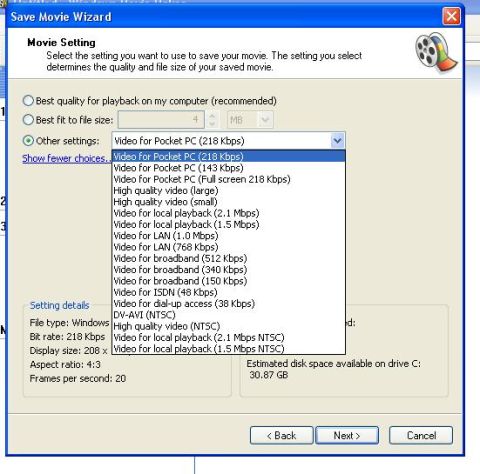The width and height of the screenshot is (480, 474).
Task: Click the Movie Maker film reel icon
Action: [436, 52]
